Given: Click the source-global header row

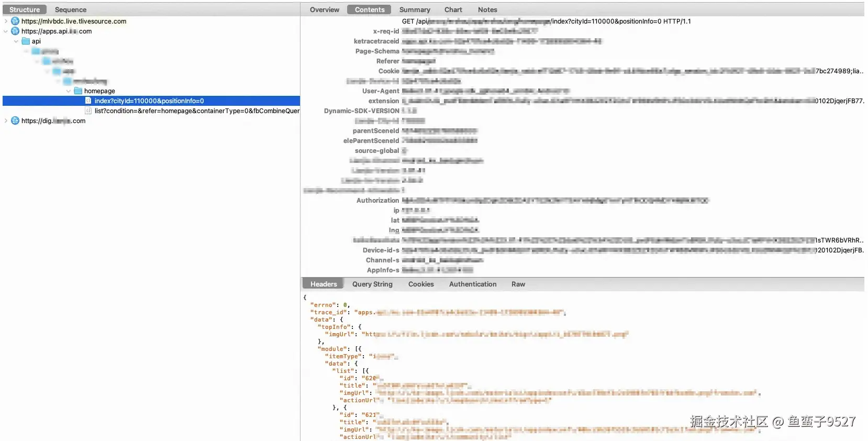Looking at the screenshot, I should [x=583, y=151].
